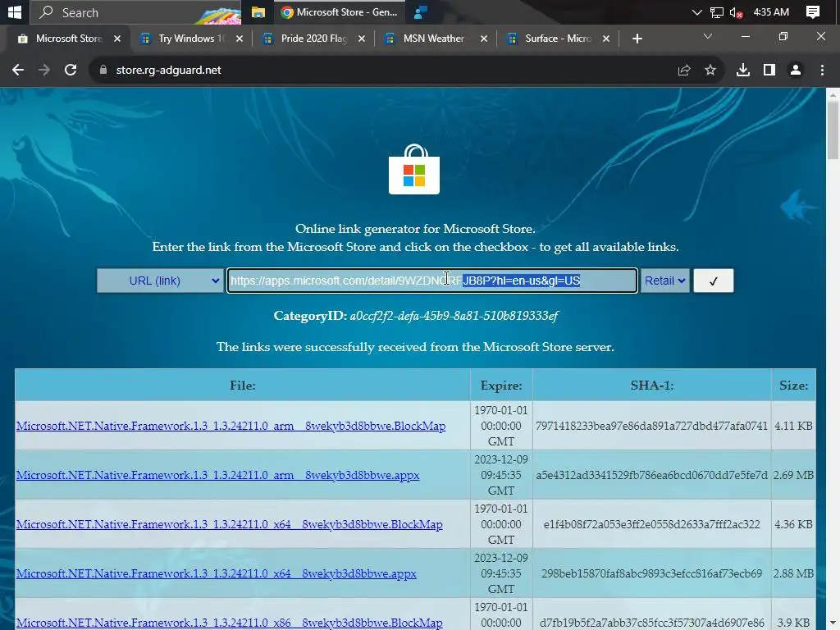
Task: Click the checkmark button to generate links
Action: tap(713, 281)
